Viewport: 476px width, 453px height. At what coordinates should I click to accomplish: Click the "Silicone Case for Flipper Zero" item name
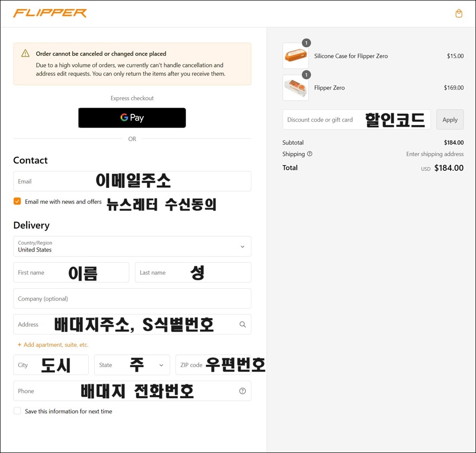click(351, 56)
